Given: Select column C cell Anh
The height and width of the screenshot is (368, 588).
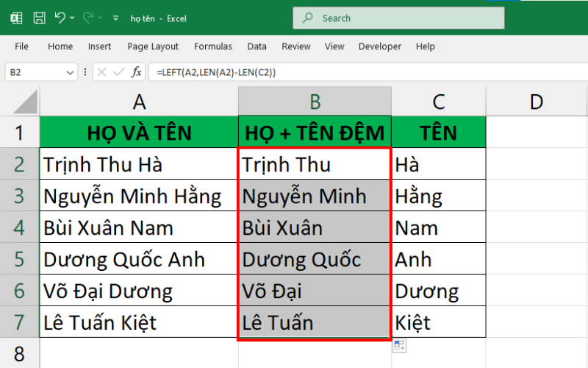Looking at the screenshot, I should click(439, 259).
